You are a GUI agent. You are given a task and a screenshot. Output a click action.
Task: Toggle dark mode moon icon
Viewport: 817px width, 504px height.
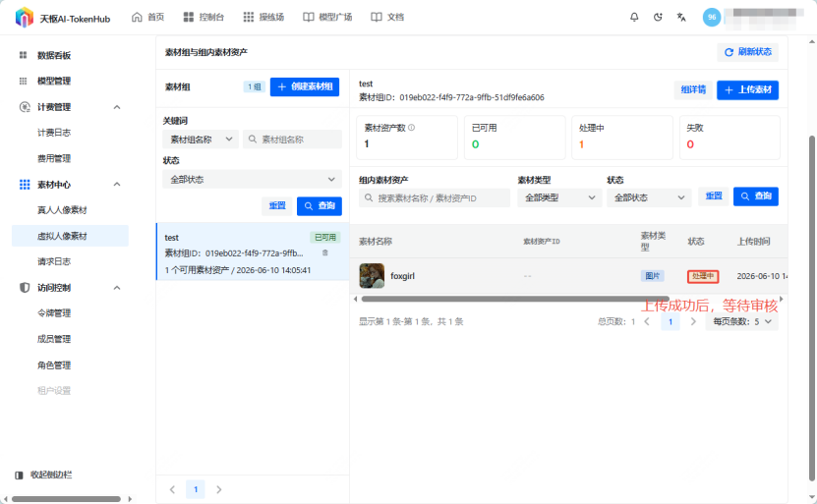pos(658,17)
